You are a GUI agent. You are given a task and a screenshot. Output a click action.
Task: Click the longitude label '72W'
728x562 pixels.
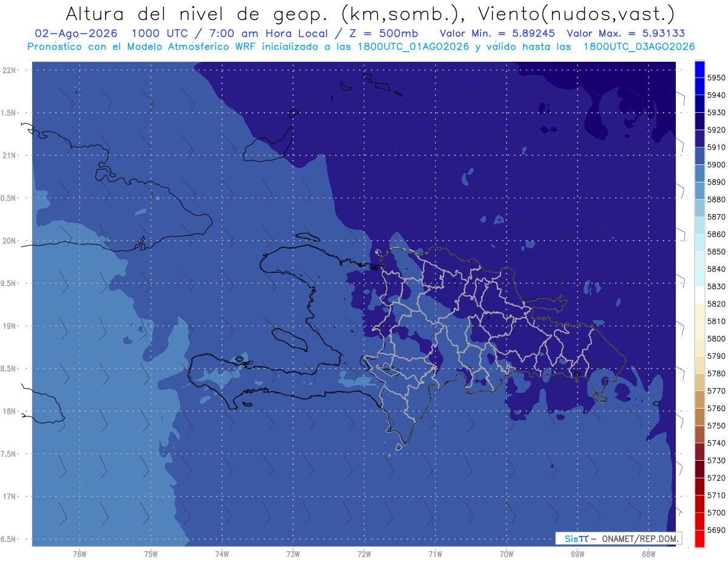(364, 554)
